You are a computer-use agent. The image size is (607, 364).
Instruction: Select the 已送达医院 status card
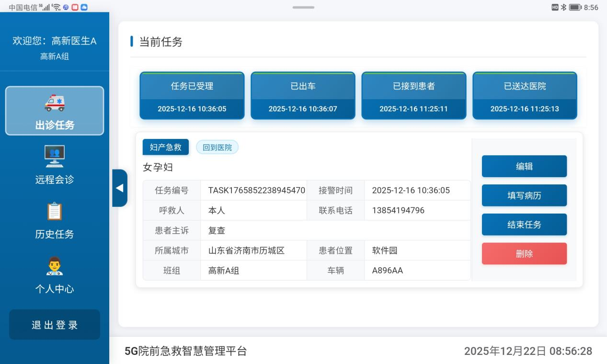click(x=525, y=95)
